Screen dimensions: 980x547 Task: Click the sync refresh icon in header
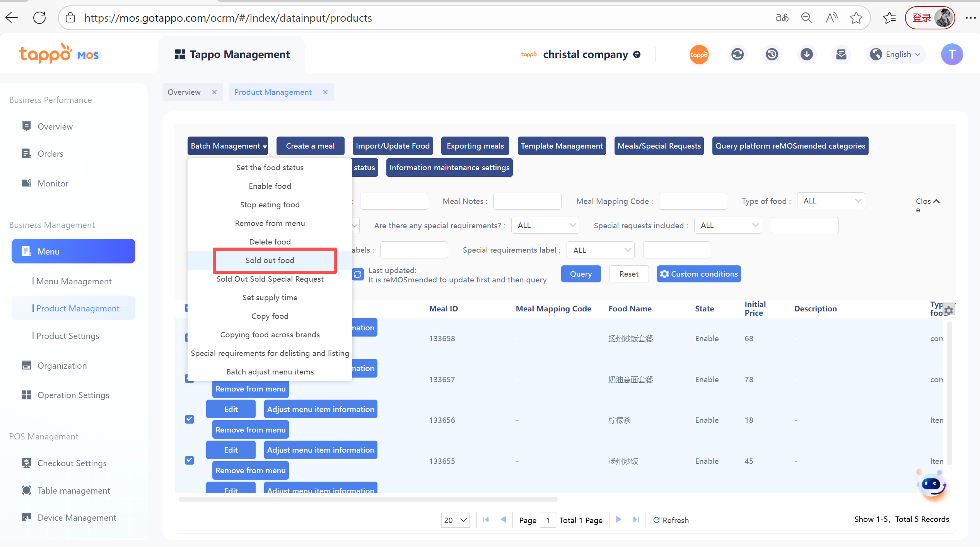coord(737,54)
